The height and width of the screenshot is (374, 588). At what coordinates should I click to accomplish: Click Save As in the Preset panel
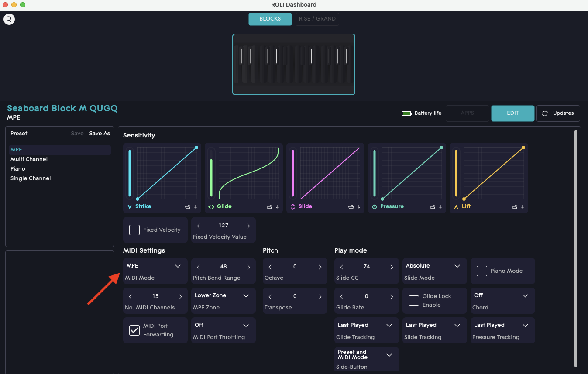(100, 134)
